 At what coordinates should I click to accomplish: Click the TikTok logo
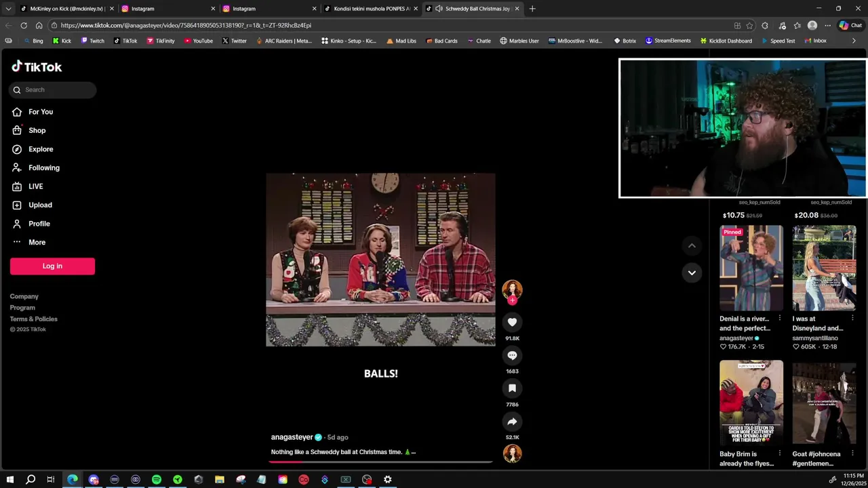coord(37,66)
